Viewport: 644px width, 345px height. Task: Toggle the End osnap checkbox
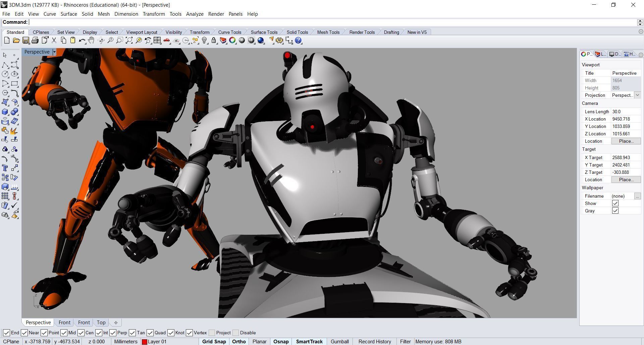click(x=6, y=333)
